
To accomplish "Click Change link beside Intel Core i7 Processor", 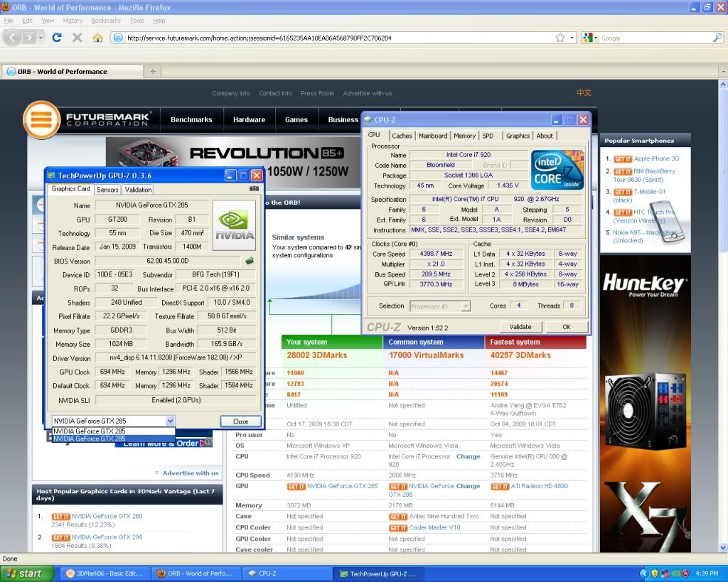I will tap(468, 456).
